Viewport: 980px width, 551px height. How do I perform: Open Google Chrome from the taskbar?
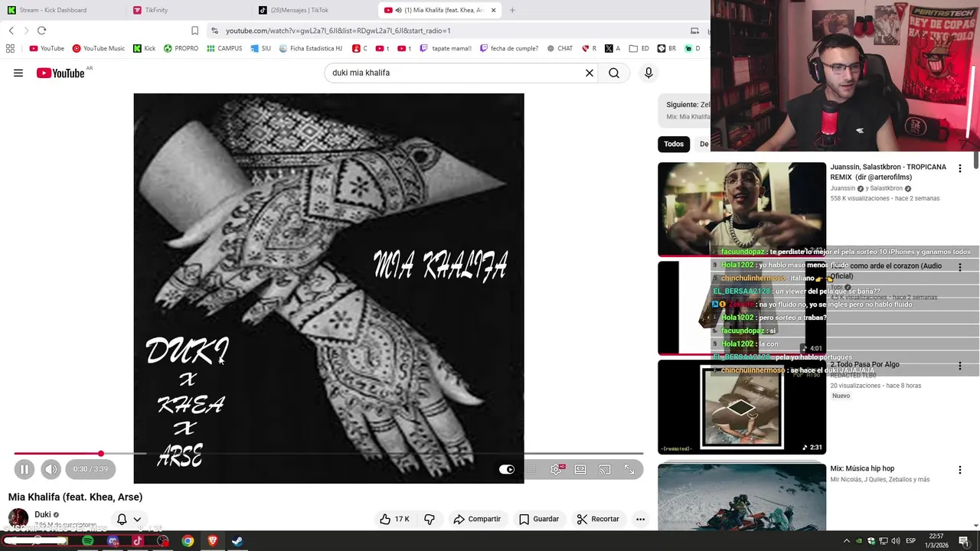[x=188, y=541]
